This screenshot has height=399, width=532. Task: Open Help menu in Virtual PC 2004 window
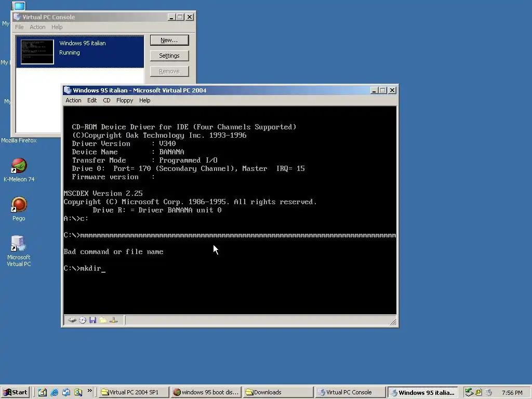point(144,100)
